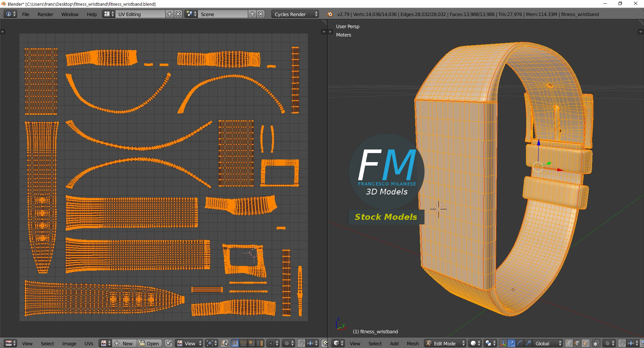Image resolution: width=644 pixels, height=348 pixels.
Task: Delete the current Scene with X icon
Action: [x=261, y=14]
